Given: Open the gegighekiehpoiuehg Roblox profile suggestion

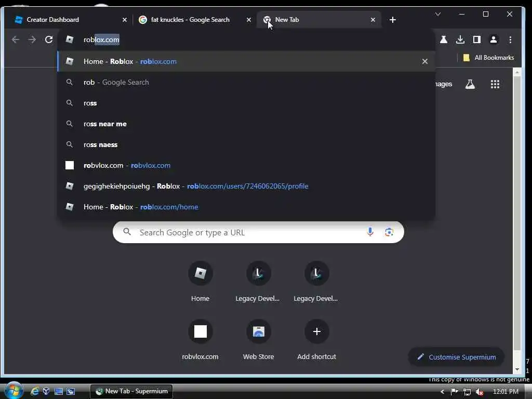Looking at the screenshot, I should 246,186.
